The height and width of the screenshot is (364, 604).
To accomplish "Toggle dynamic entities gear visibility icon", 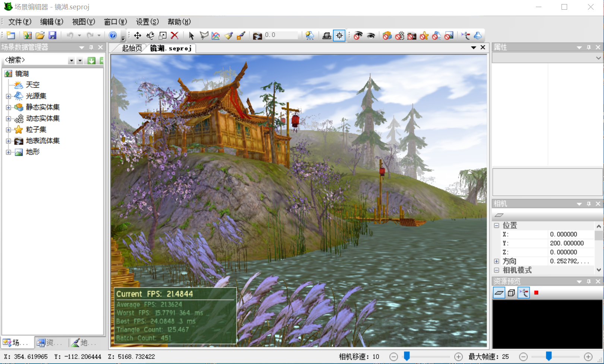I will click(399, 35).
